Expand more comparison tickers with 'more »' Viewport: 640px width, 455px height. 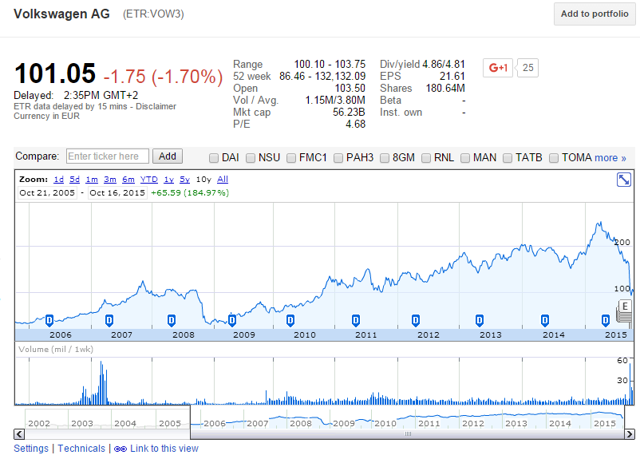610,158
